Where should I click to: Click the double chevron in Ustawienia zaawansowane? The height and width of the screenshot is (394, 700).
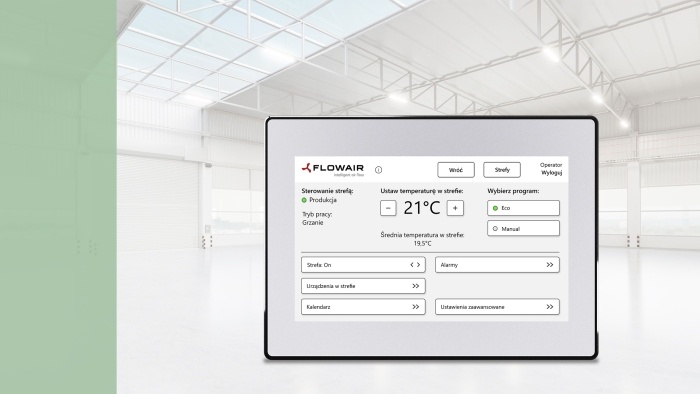pyautogui.click(x=550, y=307)
